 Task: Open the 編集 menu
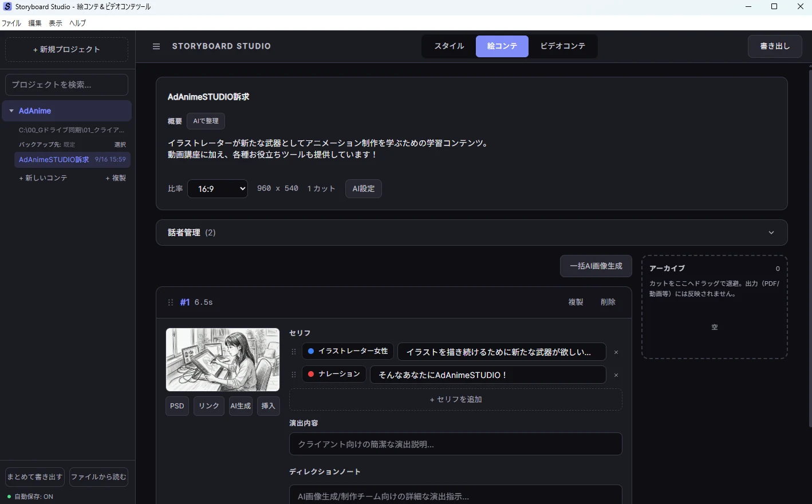point(35,23)
